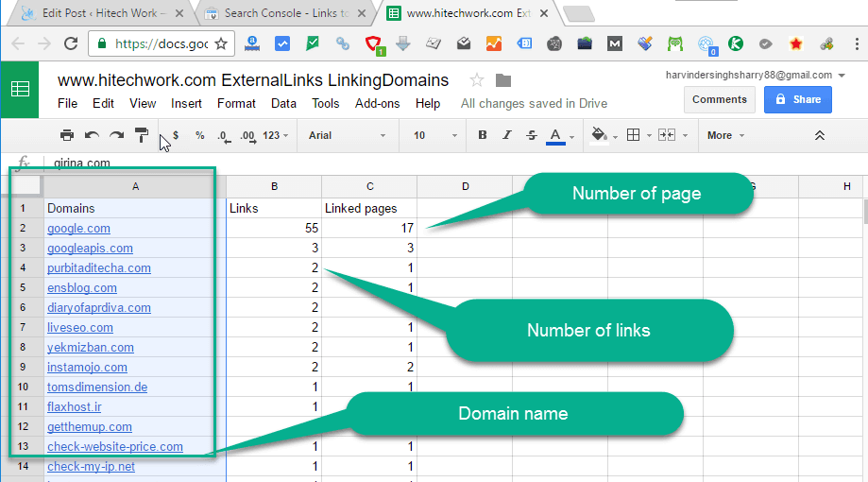Screen dimensions: 868x482
Task: Star this spreadsheet document
Action: tap(476, 81)
